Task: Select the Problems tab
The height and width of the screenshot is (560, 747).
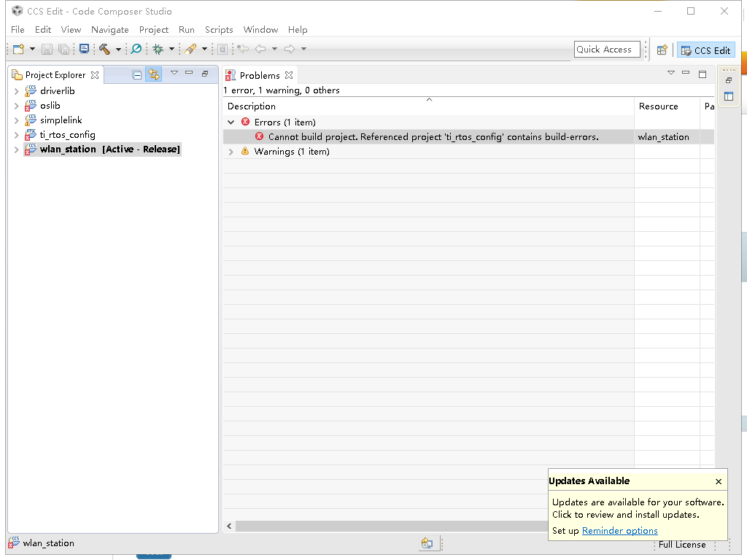Action: [259, 75]
